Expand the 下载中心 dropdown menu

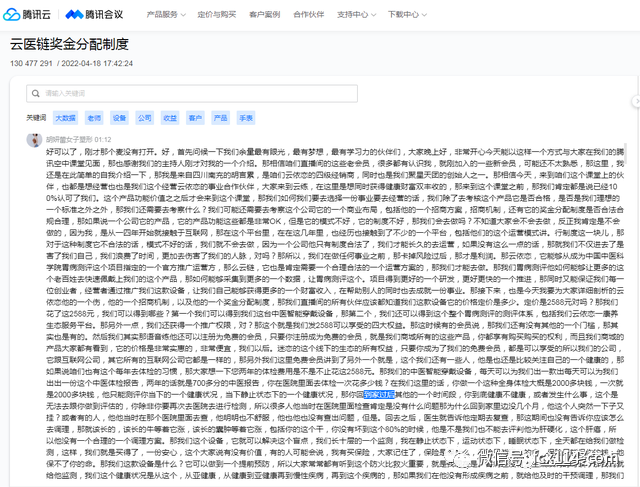click(407, 15)
